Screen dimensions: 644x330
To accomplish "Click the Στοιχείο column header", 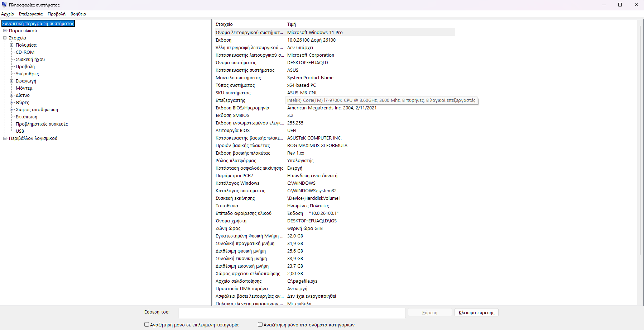I will click(x=249, y=24).
